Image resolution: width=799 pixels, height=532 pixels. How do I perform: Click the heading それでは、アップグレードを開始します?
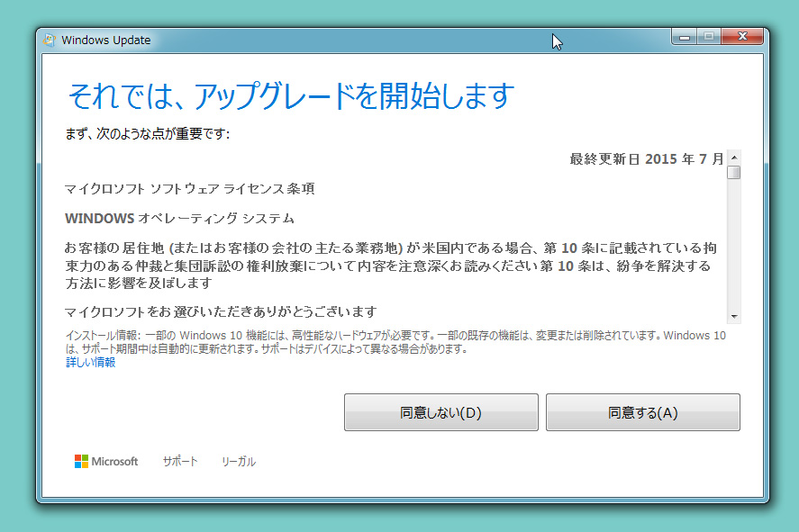pos(290,95)
